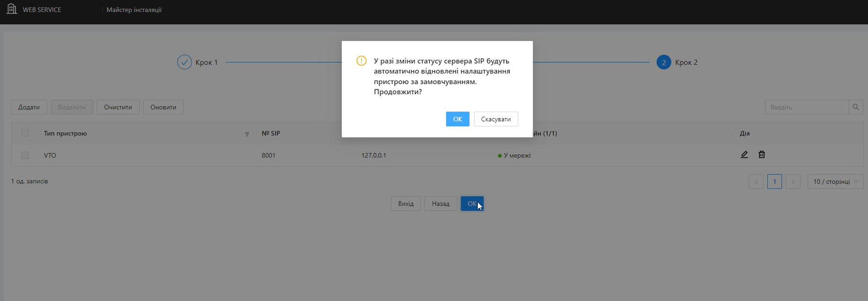The width and height of the screenshot is (868, 301).
Task: Click the device type filter funnel icon
Action: pos(247,134)
